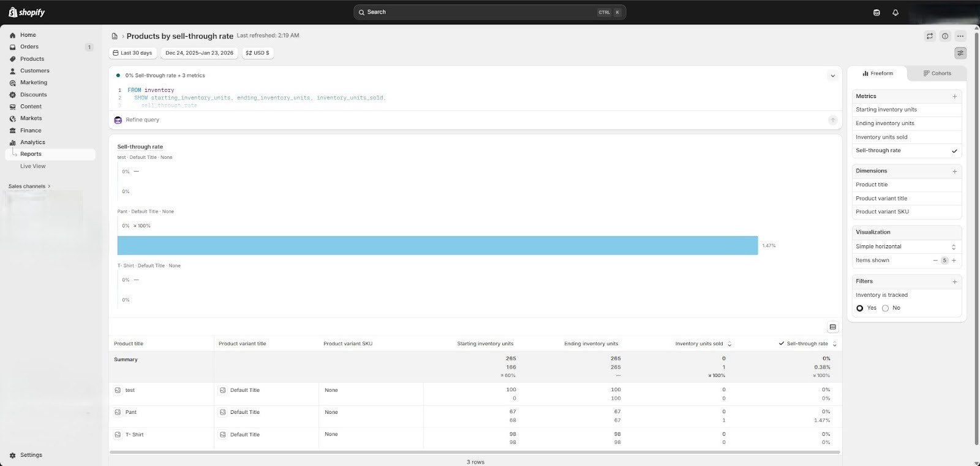Click the report breadcrumb document icon
This screenshot has height=466, width=980.
tap(115, 36)
